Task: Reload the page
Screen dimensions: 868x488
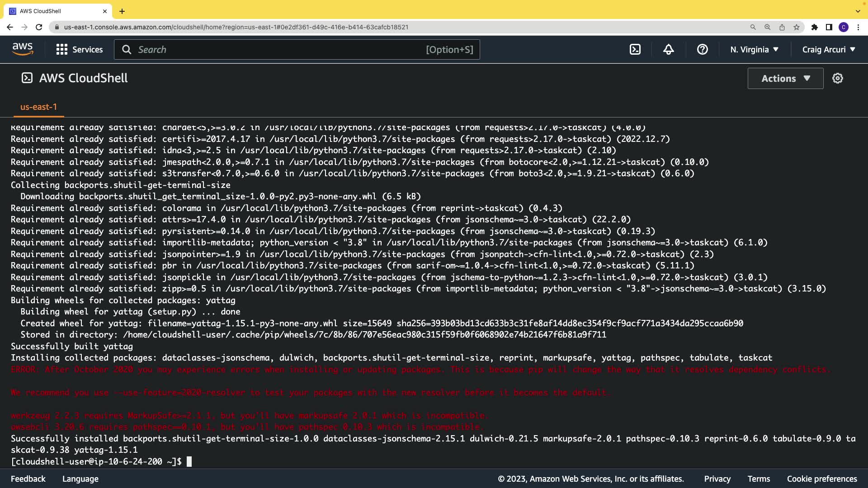Action: [39, 27]
